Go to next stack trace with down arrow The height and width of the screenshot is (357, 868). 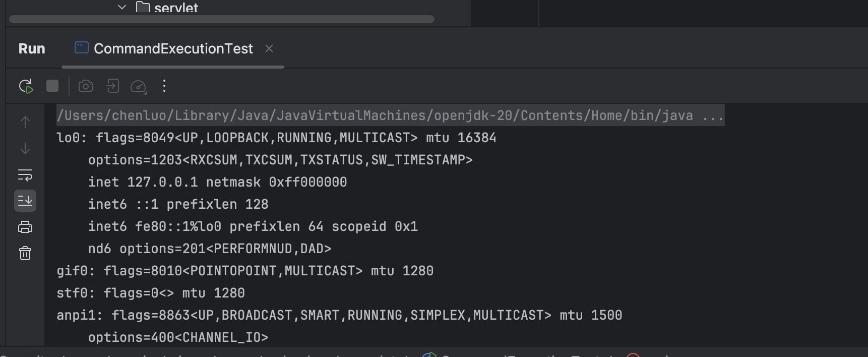[x=25, y=148]
